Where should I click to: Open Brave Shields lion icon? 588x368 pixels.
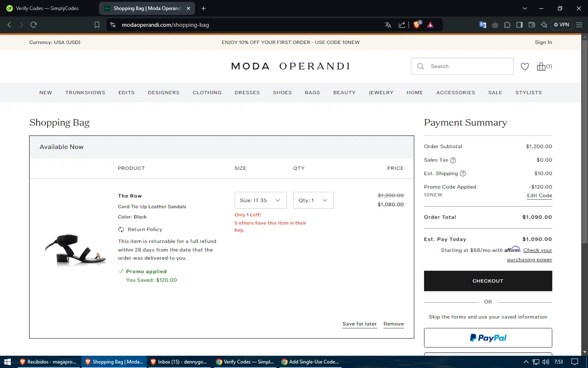click(417, 25)
